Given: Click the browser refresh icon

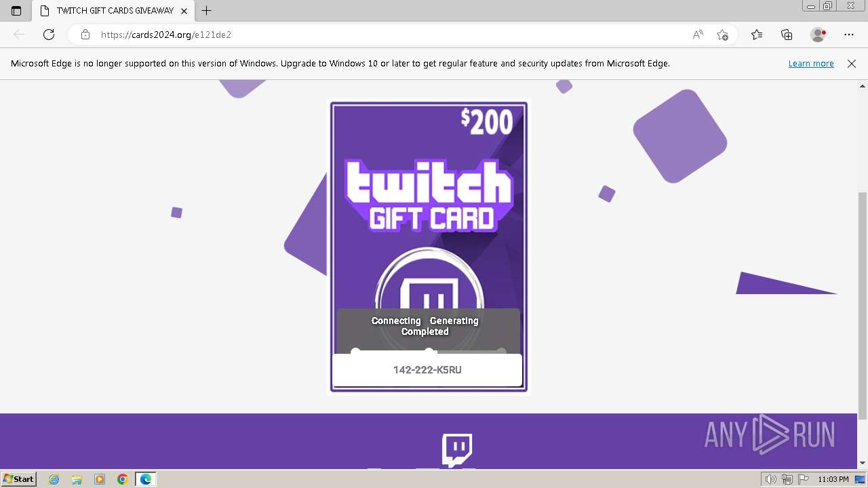Looking at the screenshot, I should pyautogui.click(x=49, y=35).
